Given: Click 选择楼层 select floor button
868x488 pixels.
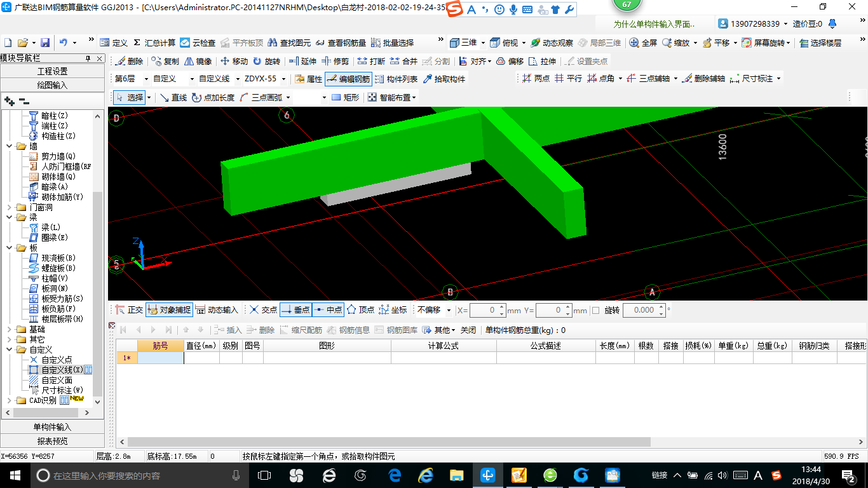Looking at the screenshot, I should coord(820,43).
